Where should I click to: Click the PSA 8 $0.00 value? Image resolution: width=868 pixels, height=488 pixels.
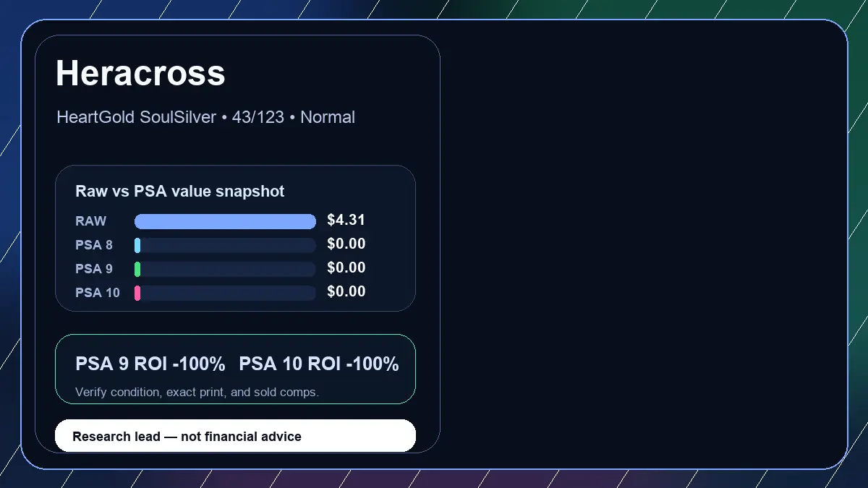pyautogui.click(x=346, y=244)
